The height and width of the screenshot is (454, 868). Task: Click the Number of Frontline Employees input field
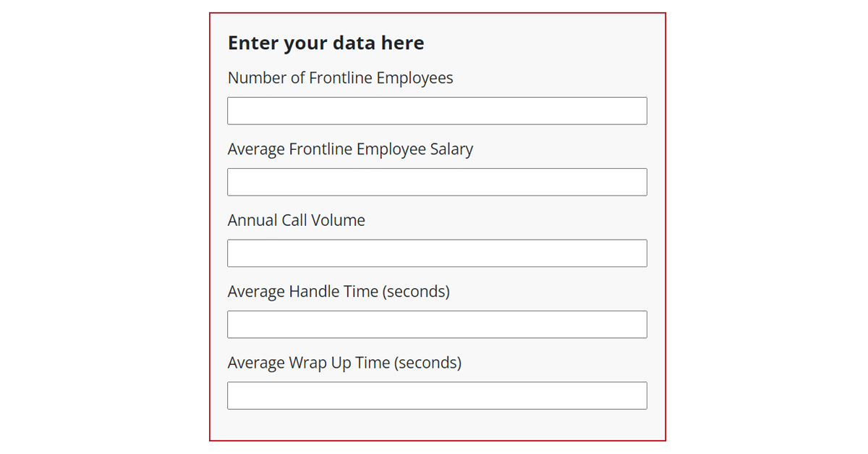coord(437,110)
